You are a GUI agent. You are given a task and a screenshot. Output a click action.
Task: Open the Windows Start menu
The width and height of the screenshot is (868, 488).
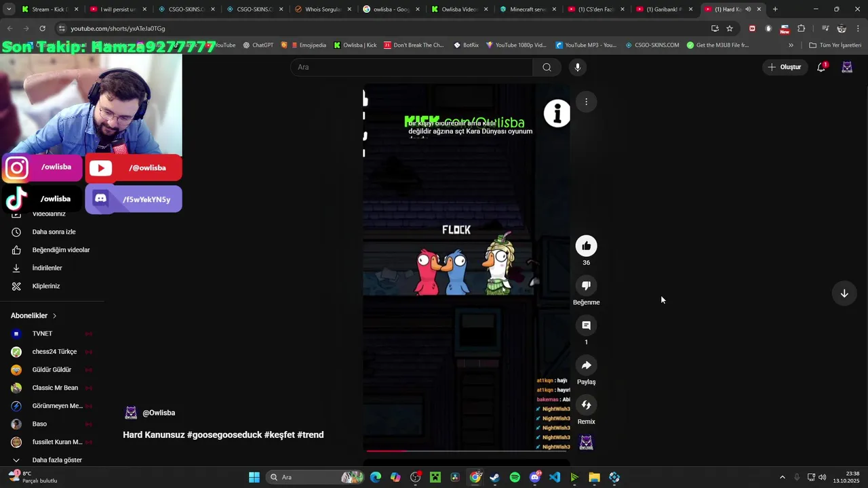click(254, 477)
